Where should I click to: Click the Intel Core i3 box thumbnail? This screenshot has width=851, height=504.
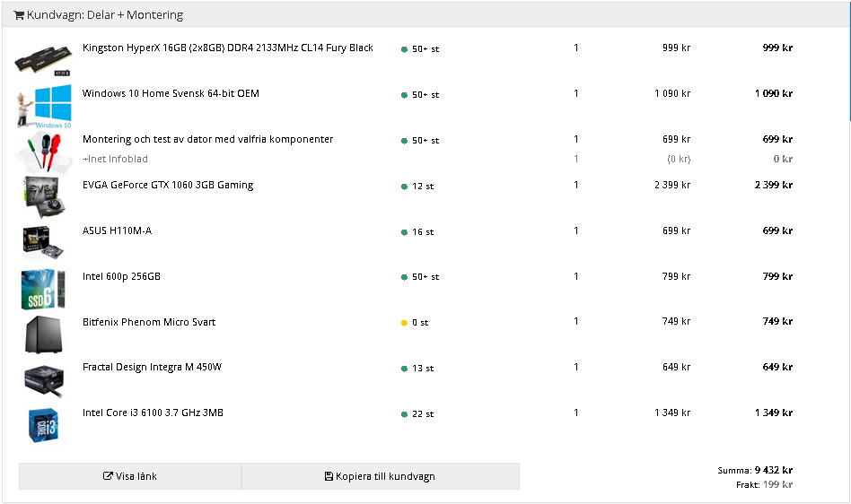click(43, 425)
